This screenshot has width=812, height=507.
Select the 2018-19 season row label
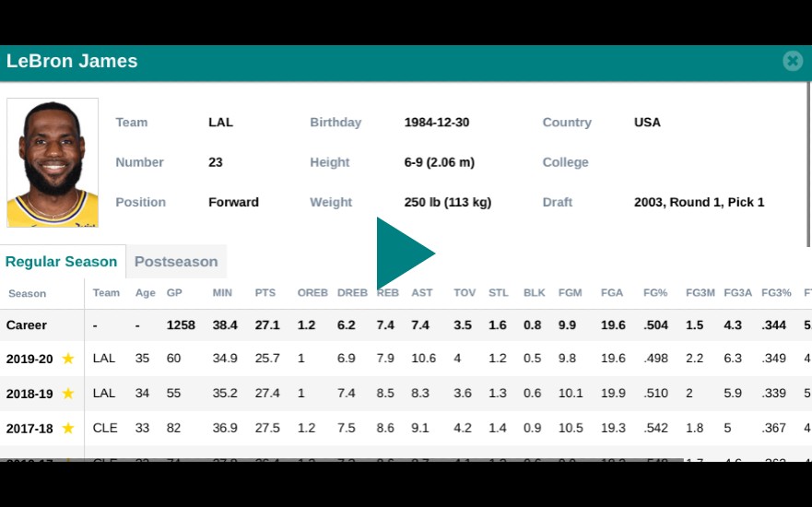(x=29, y=394)
